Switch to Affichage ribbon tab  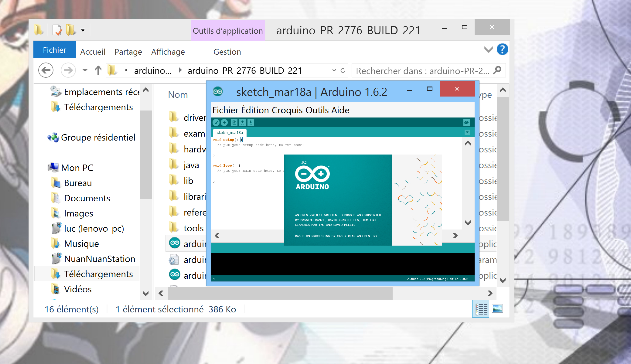[x=168, y=52]
